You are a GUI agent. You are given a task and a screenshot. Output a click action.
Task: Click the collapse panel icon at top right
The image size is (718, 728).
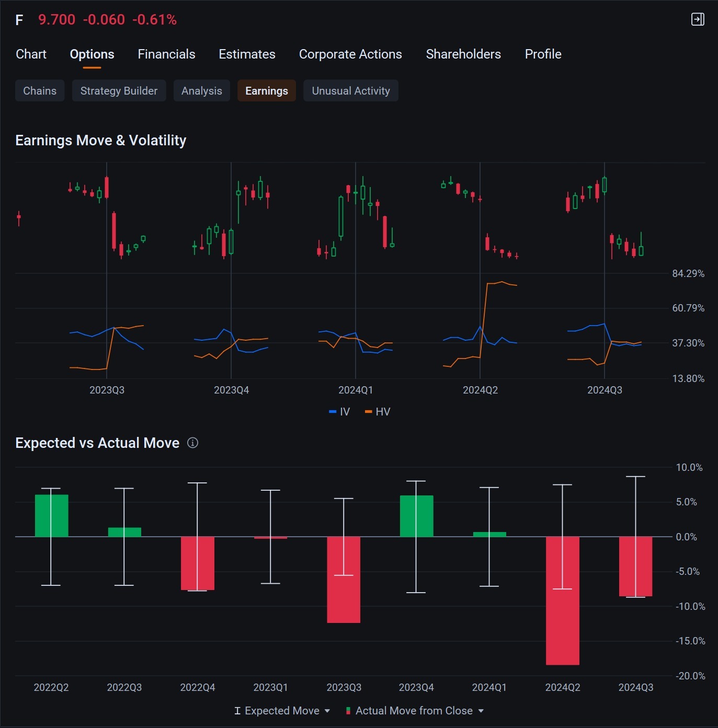[x=698, y=19]
